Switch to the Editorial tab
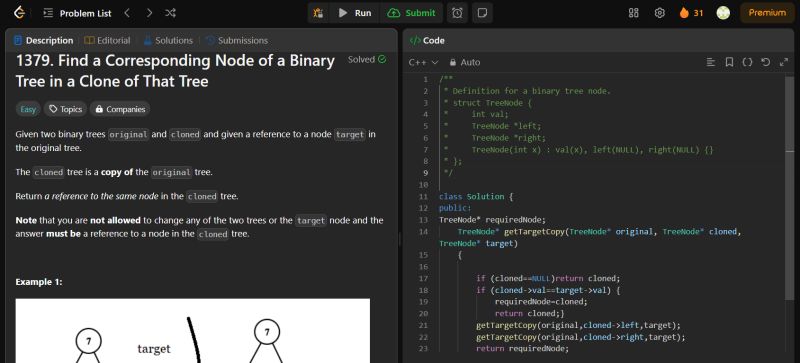Image resolution: width=800 pixels, height=363 pixels. tap(107, 40)
